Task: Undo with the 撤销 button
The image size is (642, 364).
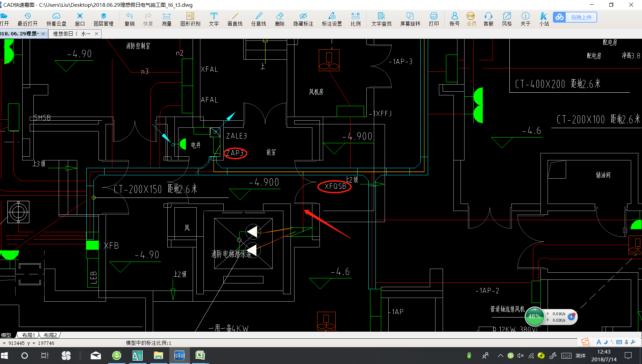Action: pyautogui.click(x=130, y=19)
